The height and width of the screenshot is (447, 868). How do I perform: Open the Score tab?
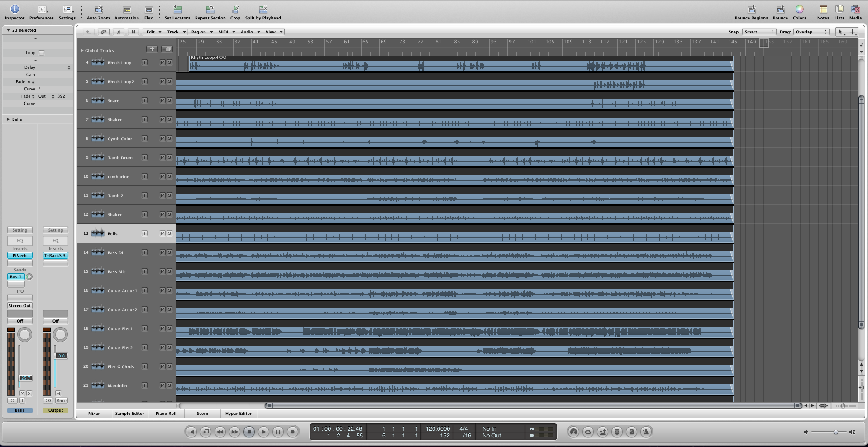[202, 413]
